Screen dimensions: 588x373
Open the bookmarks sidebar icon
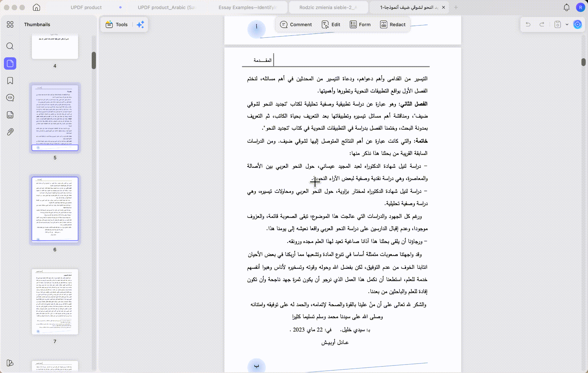point(10,81)
